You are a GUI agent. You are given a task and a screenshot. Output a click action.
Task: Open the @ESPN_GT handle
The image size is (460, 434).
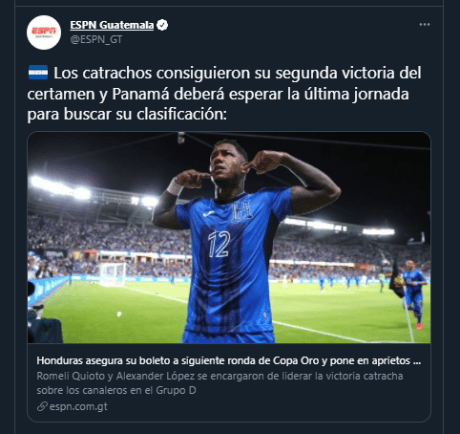[x=96, y=39]
